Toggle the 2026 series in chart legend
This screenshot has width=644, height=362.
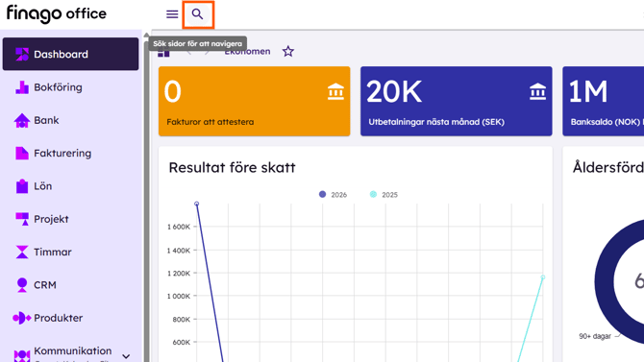[334, 195]
